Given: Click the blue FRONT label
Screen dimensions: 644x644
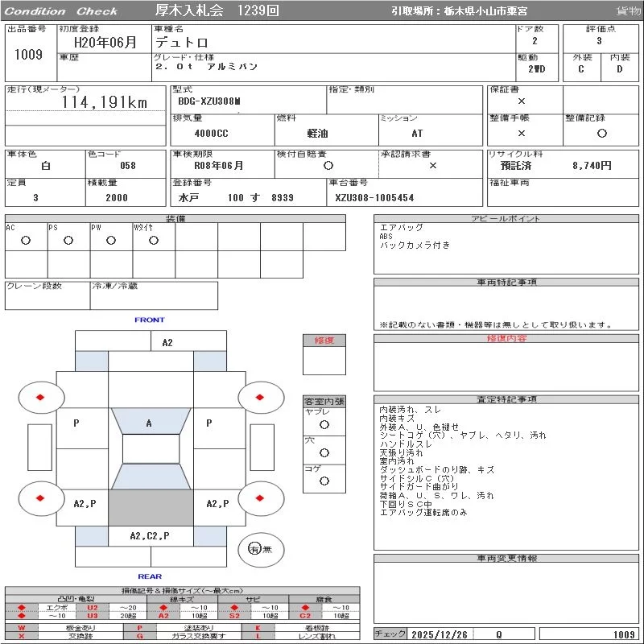Looking at the screenshot, I should (150, 320).
